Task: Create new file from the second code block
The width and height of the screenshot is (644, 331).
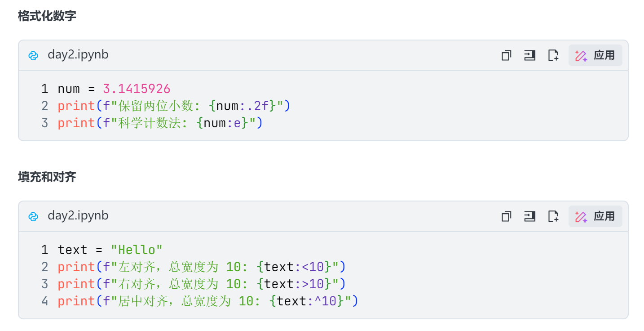Action: [553, 216]
